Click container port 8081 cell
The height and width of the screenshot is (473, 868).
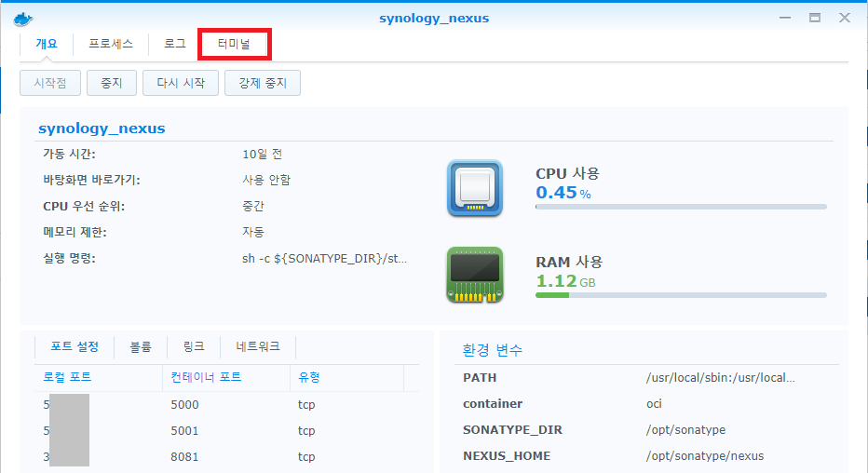coord(184,457)
